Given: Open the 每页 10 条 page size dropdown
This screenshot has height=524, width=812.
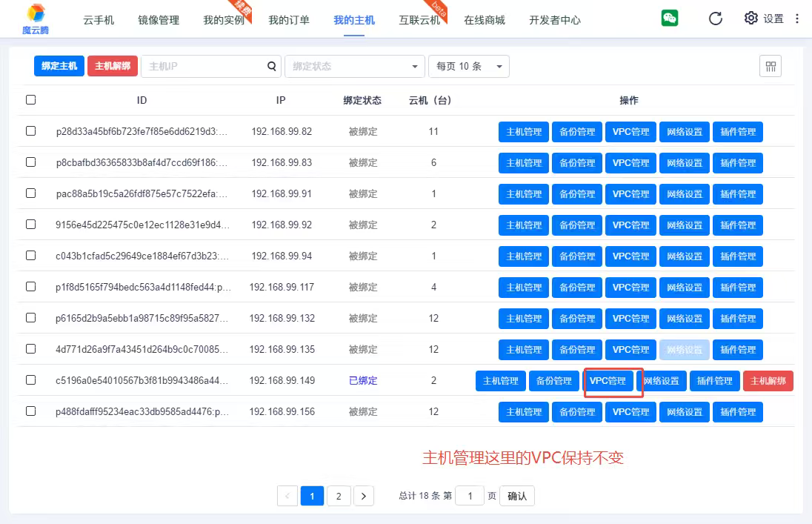Looking at the screenshot, I should click(468, 66).
